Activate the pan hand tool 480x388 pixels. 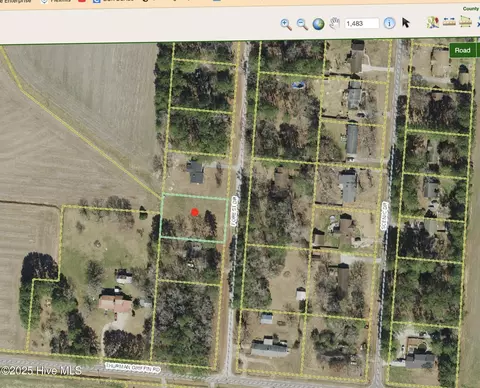coord(334,23)
